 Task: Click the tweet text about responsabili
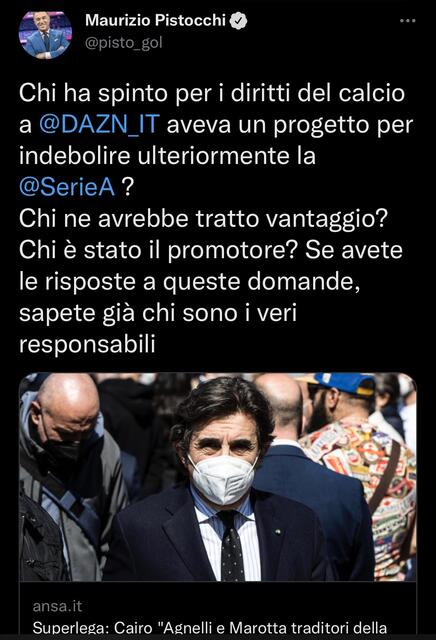[87, 344]
